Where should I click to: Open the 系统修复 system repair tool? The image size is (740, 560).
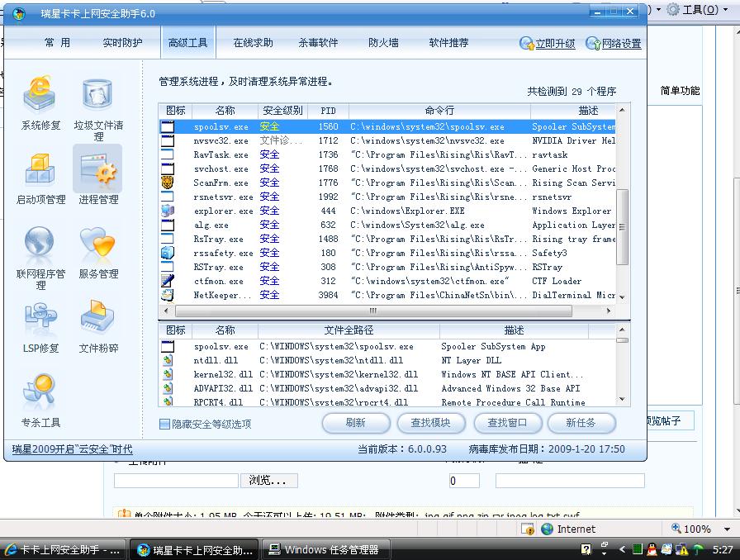click(40, 102)
